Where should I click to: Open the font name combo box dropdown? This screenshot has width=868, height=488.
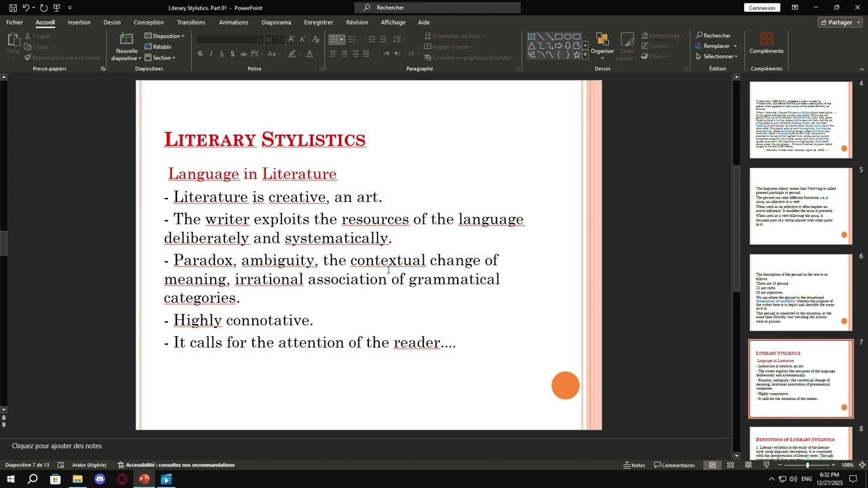(259, 39)
